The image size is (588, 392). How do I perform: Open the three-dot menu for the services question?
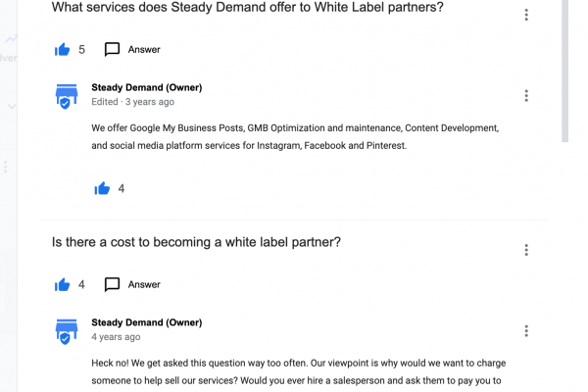click(526, 15)
